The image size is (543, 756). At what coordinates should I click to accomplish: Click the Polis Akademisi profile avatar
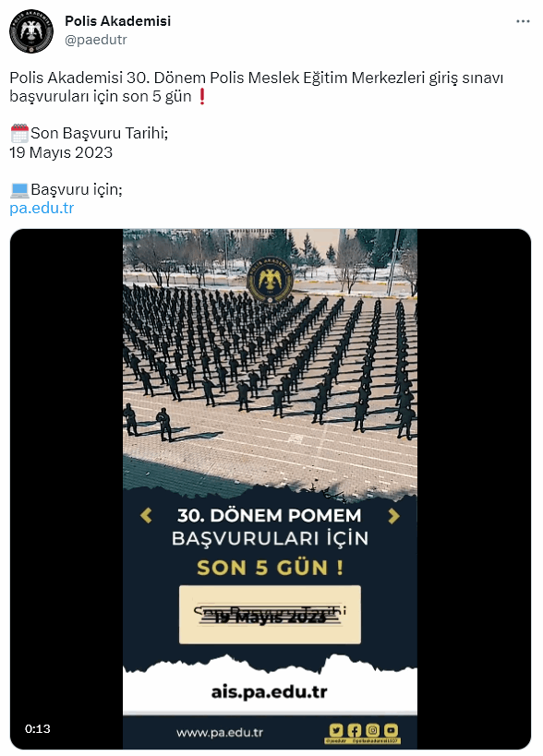(31, 30)
